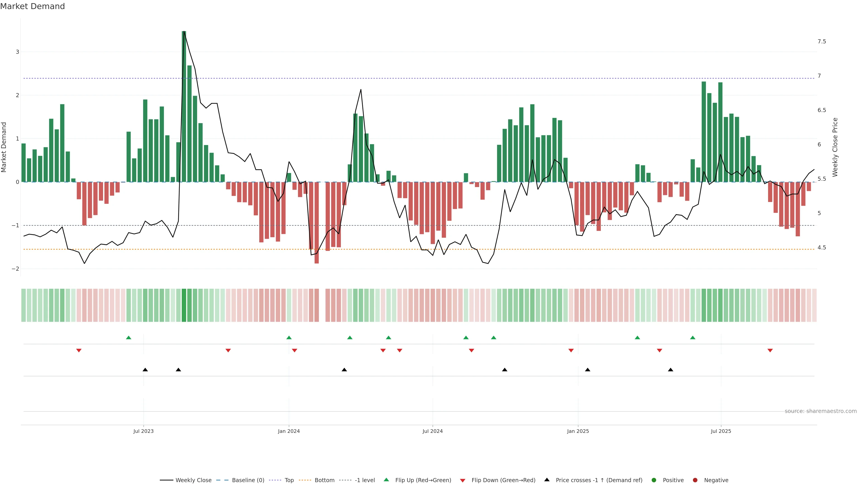Click the black Price crosses -1 legend icon
The image size is (868, 488).
547,480
